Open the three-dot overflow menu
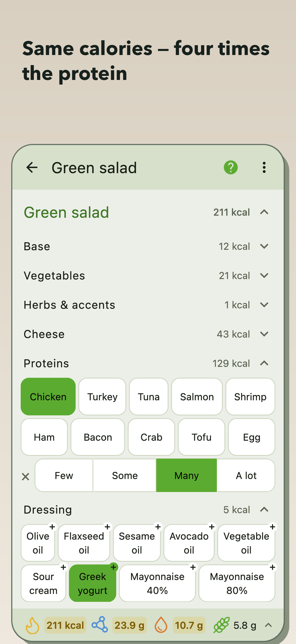 pos(264,167)
